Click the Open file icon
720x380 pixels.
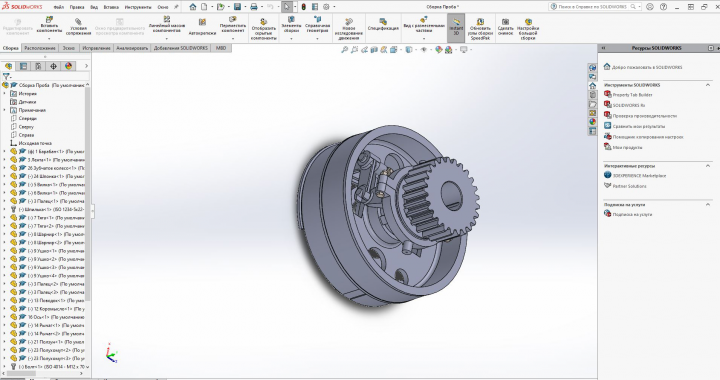[220, 7]
